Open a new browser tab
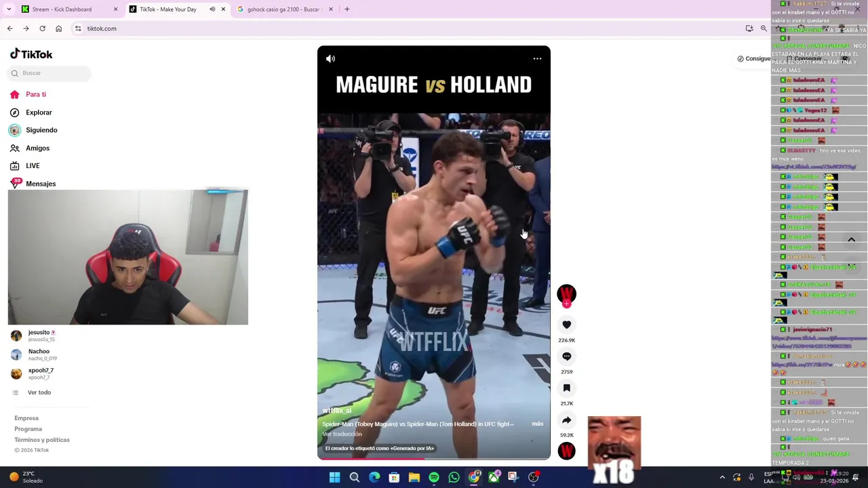Screen dimensions: 868x488 pyautogui.click(x=347, y=9)
